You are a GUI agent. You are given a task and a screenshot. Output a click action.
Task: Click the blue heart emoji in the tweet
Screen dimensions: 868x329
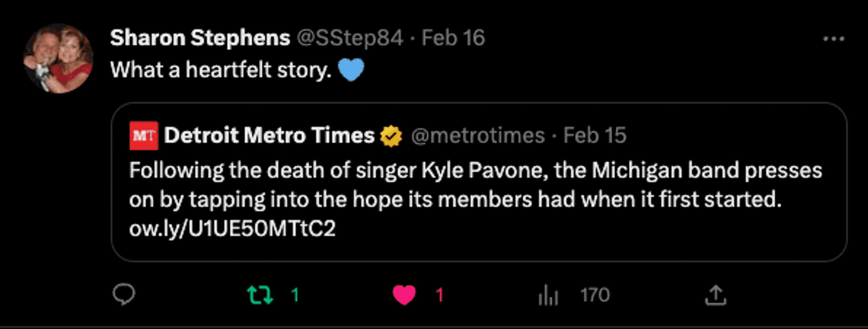click(351, 69)
